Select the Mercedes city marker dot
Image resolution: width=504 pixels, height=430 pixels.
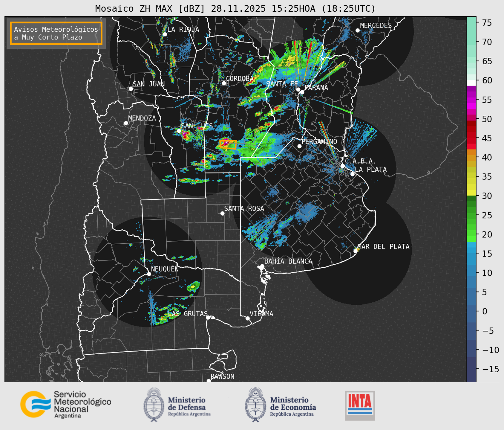(358, 31)
